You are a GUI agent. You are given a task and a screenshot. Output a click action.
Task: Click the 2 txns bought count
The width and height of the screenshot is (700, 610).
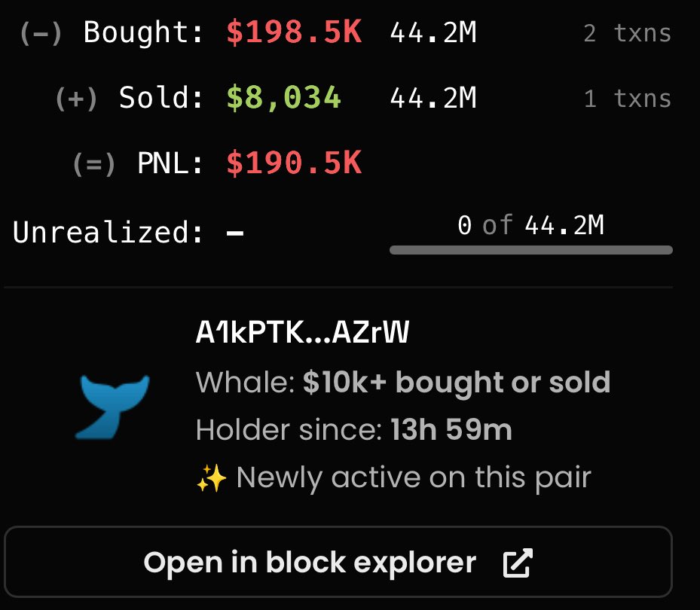point(627,33)
